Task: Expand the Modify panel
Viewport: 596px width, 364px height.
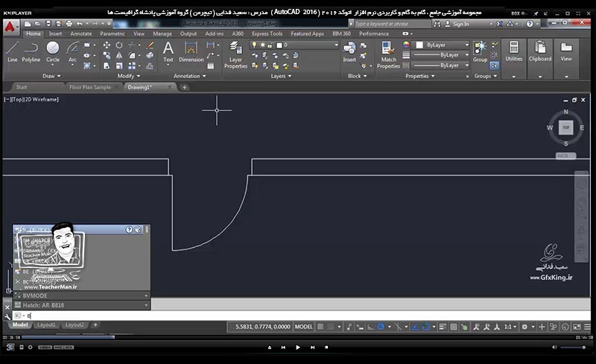Action: click(x=128, y=76)
